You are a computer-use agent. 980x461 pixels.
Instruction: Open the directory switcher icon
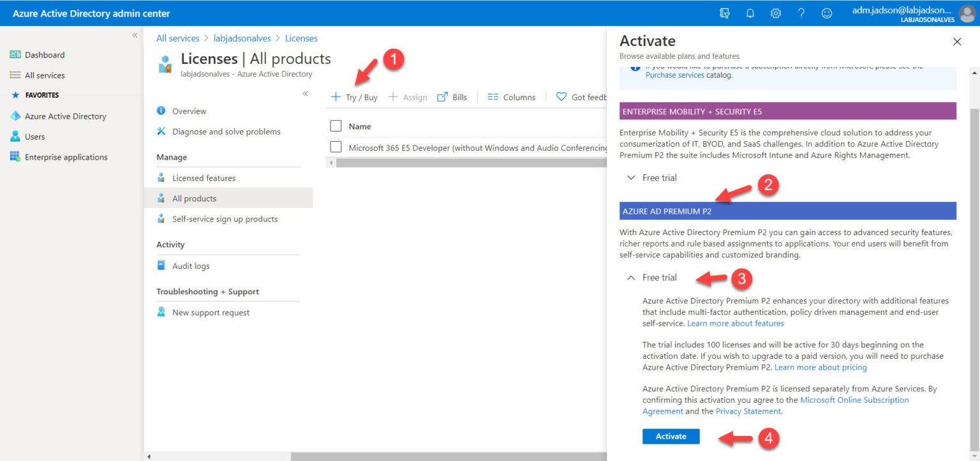(x=725, y=13)
